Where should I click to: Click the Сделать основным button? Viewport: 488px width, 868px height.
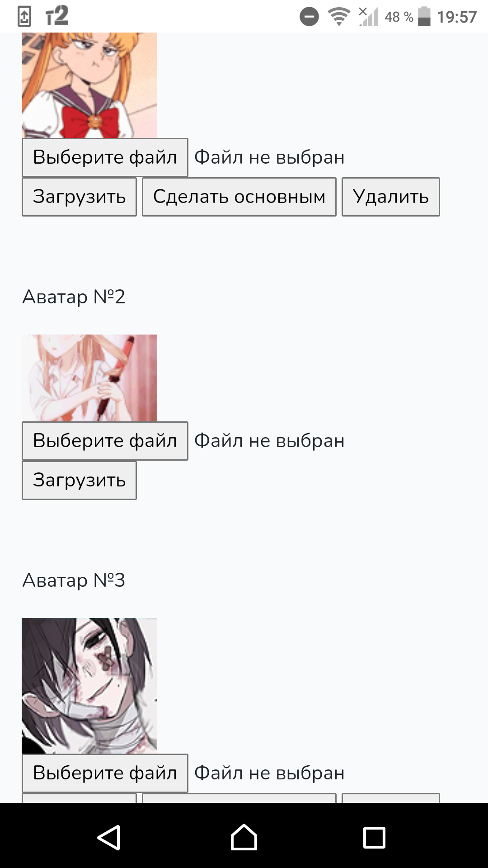pyautogui.click(x=239, y=197)
